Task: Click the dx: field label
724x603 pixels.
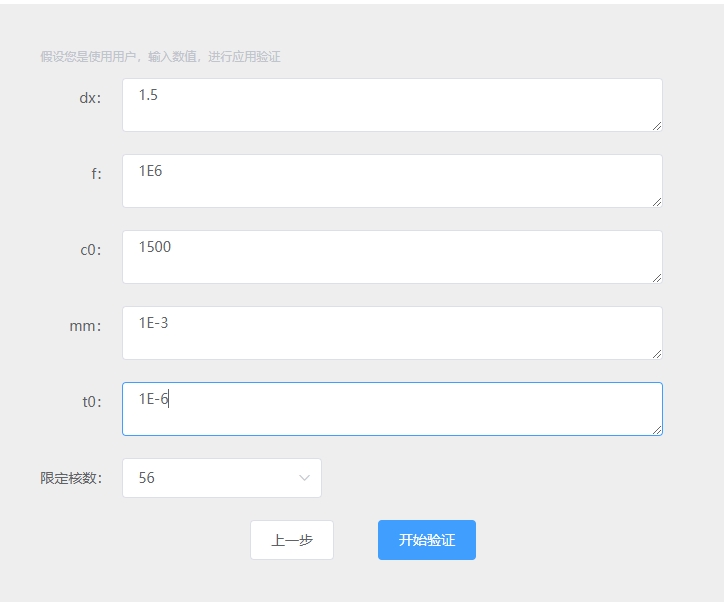Action: point(90,98)
